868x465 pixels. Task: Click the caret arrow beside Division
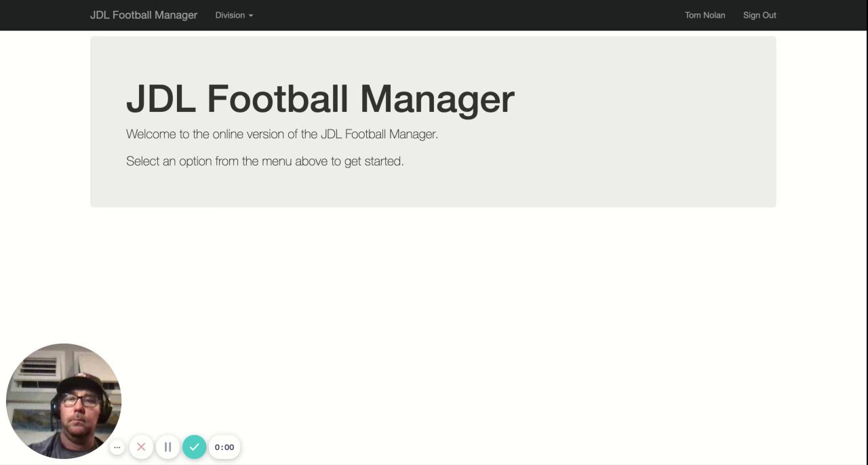pyautogui.click(x=251, y=16)
